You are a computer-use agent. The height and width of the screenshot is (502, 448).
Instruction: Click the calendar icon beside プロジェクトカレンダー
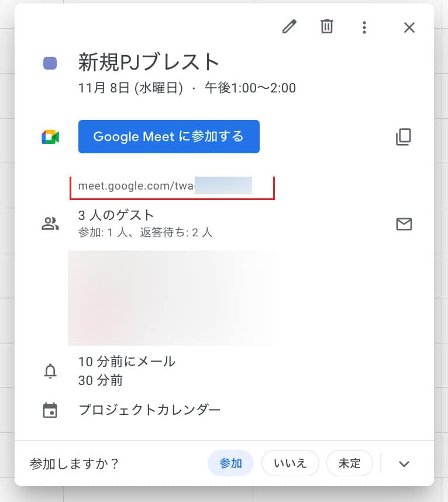click(50, 410)
